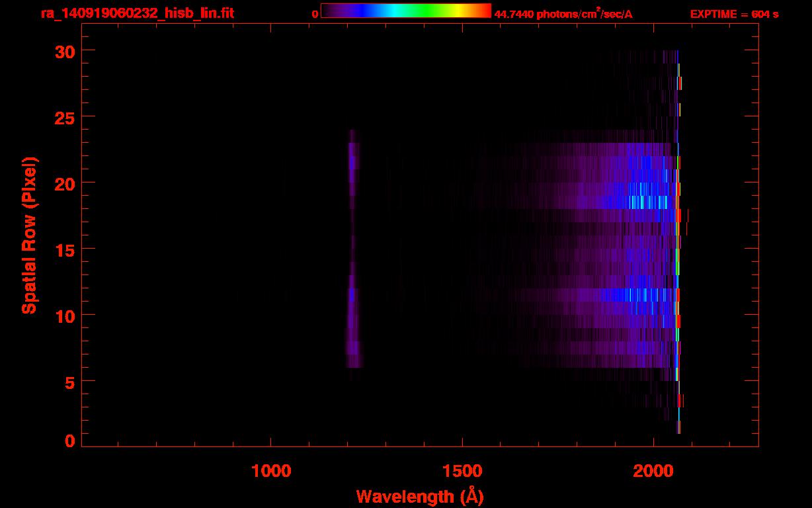Click the 1000 wavelength tick label
The image size is (812, 508).
[271, 471]
